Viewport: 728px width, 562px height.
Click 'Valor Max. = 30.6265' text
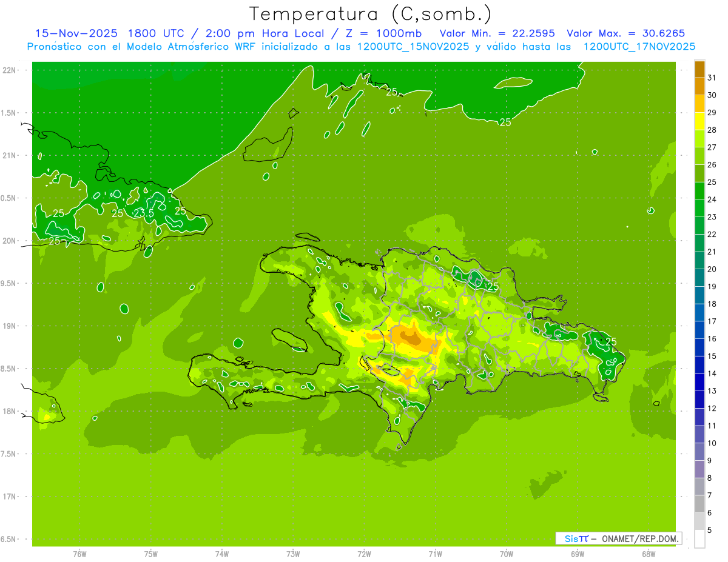[625, 33]
